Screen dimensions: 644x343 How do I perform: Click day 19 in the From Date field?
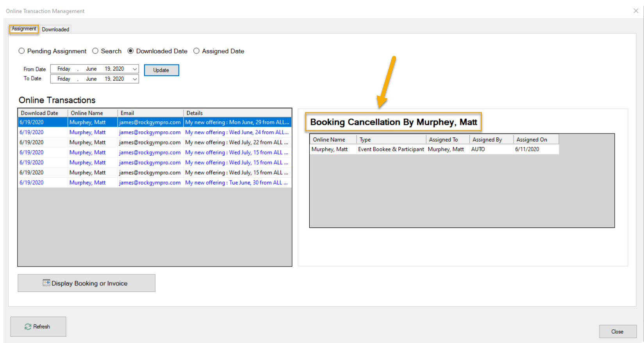click(107, 69)
